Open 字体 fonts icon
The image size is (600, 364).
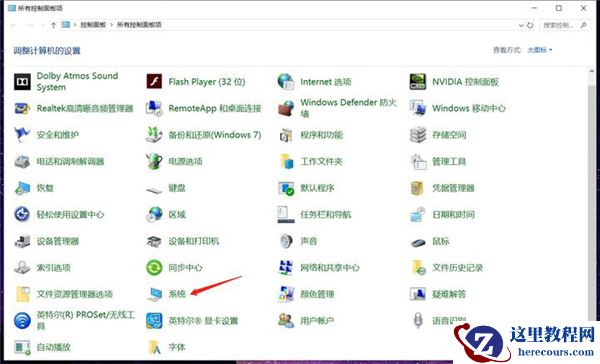point(155,347)
